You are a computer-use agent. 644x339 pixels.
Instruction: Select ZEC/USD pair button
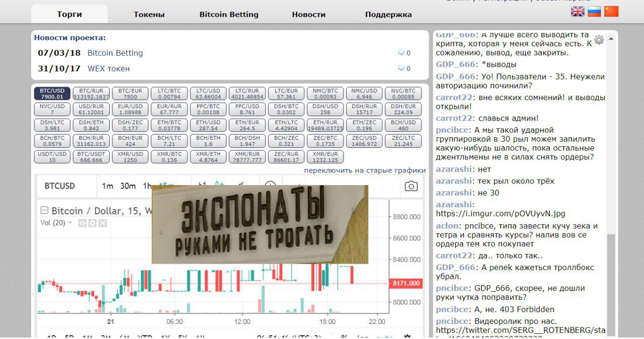pos(364,141)
